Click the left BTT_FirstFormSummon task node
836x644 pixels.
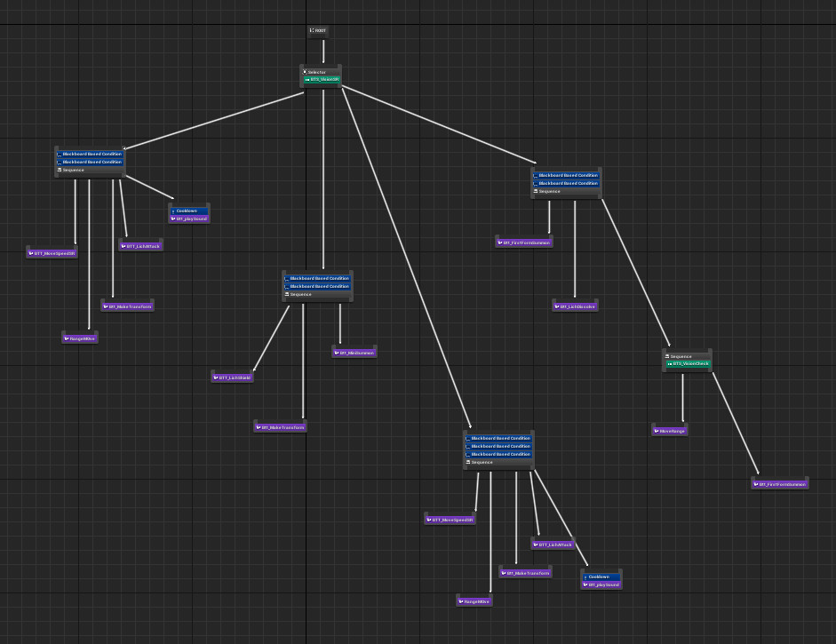pyautogui.click(x=524, y=242)
